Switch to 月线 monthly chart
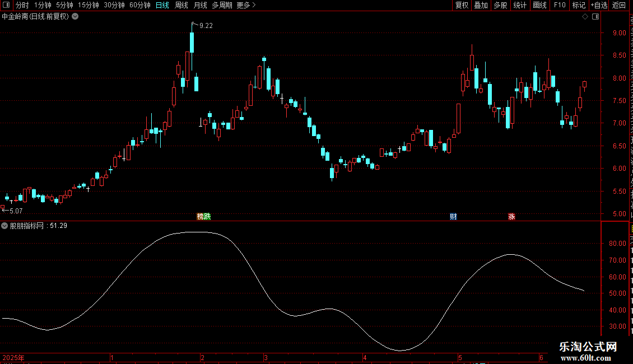Screen dimensions: 633x364 200,5
